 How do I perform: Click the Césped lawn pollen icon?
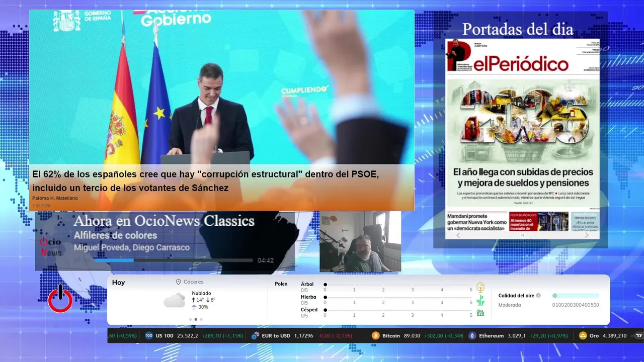(x=480, y=313)
